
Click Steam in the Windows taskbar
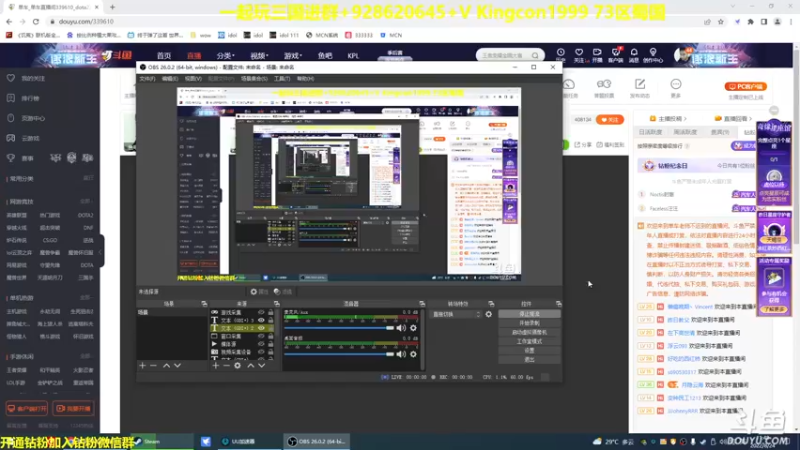click(162, 441)
